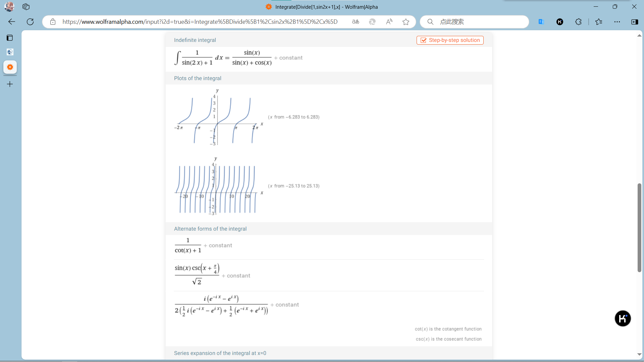
Task: Open a new tab with plus
Action: tap(10, 84)
